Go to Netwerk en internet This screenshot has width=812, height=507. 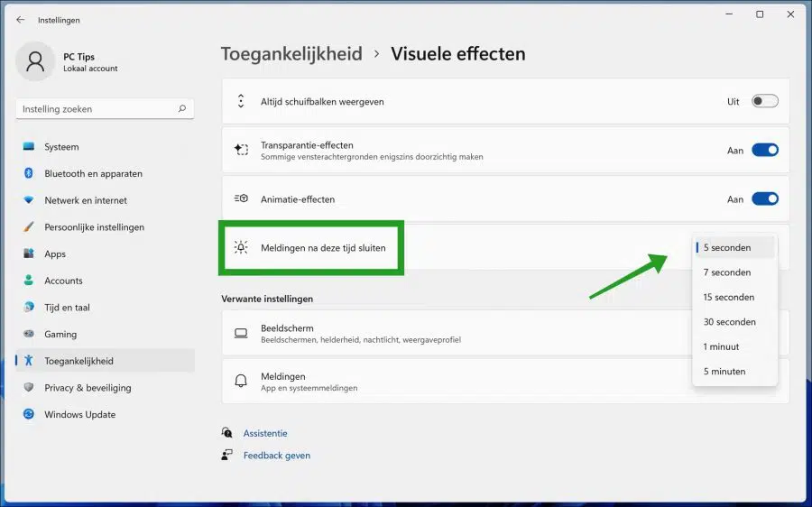pos(106,200)
